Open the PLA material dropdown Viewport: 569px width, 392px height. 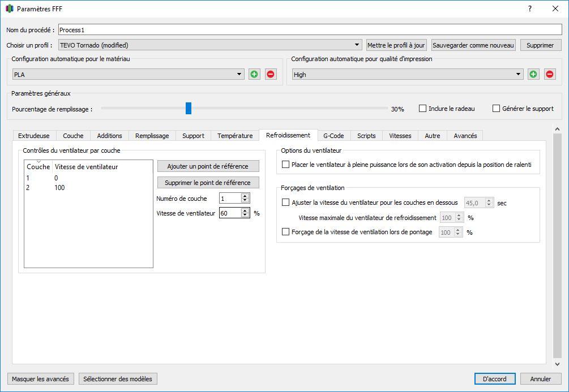pos(129,74)
